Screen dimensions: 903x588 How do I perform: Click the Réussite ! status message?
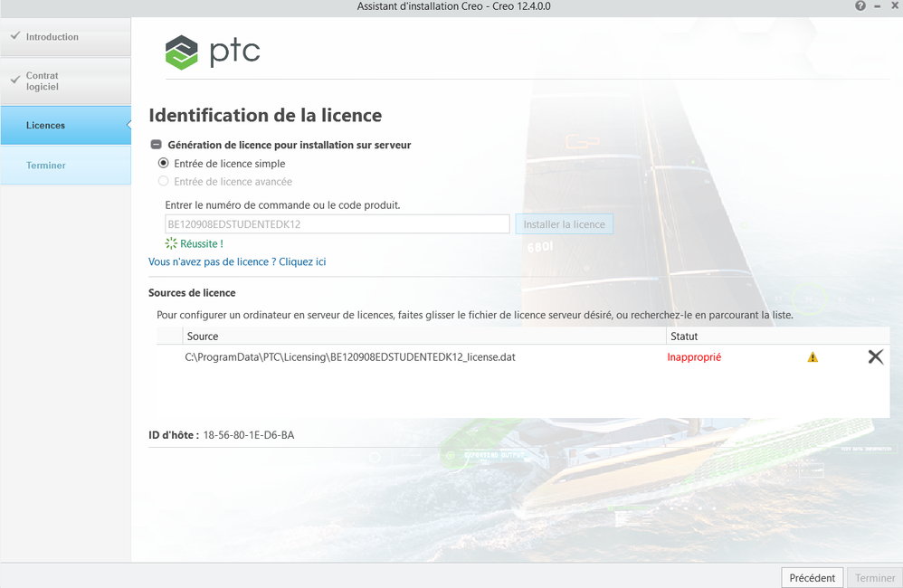[x=202, y=243]
